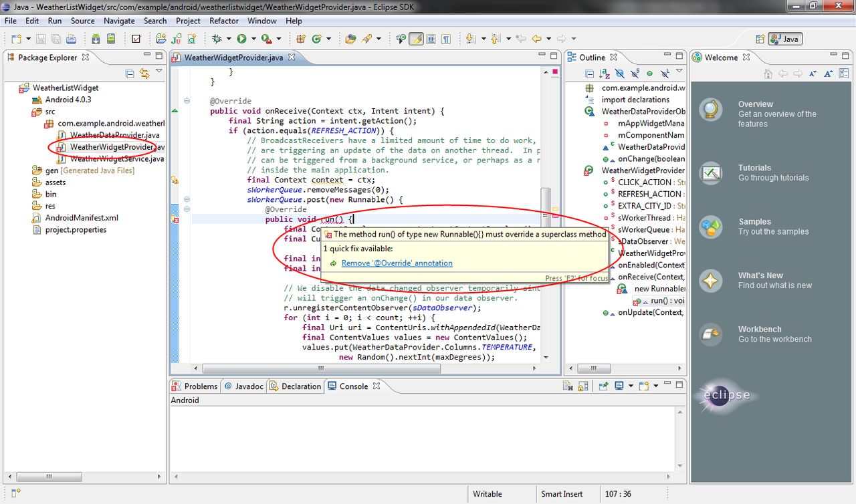856x504 pixels.
Task: Toggle Link with Editor in Package Explorer
Action: click(144, 74)
